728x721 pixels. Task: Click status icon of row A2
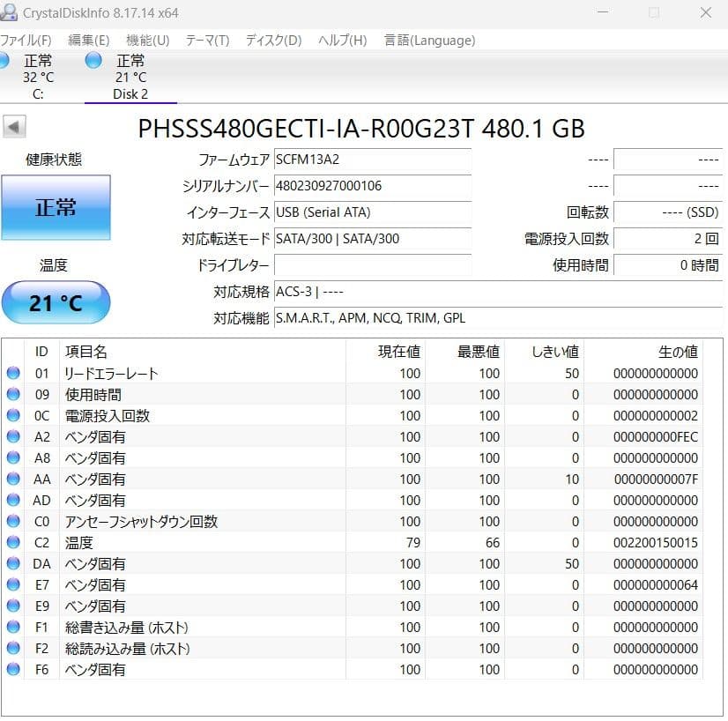click(x=13, y=436)
